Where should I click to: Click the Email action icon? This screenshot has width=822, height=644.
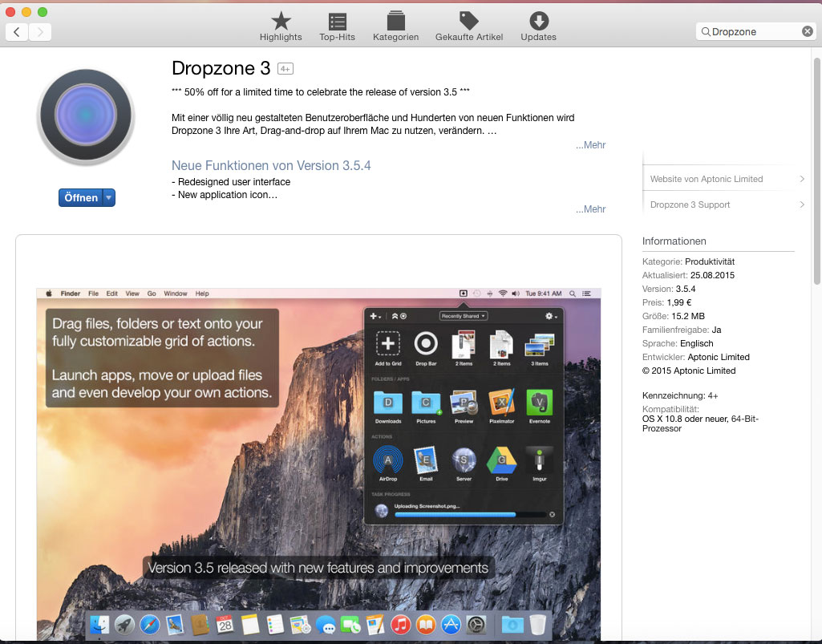point(426,460)
